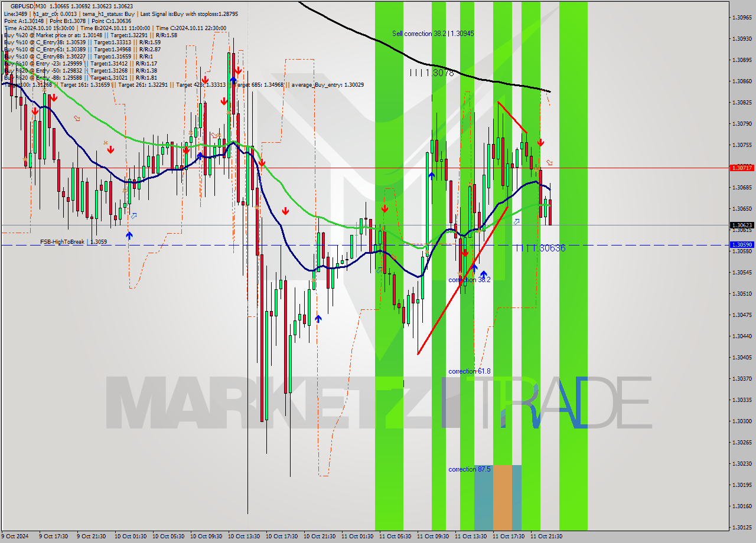This screenshot has height=543, width=756.
Task: Click the '10 Oct 09:30' time label
Action: point(206,537)
